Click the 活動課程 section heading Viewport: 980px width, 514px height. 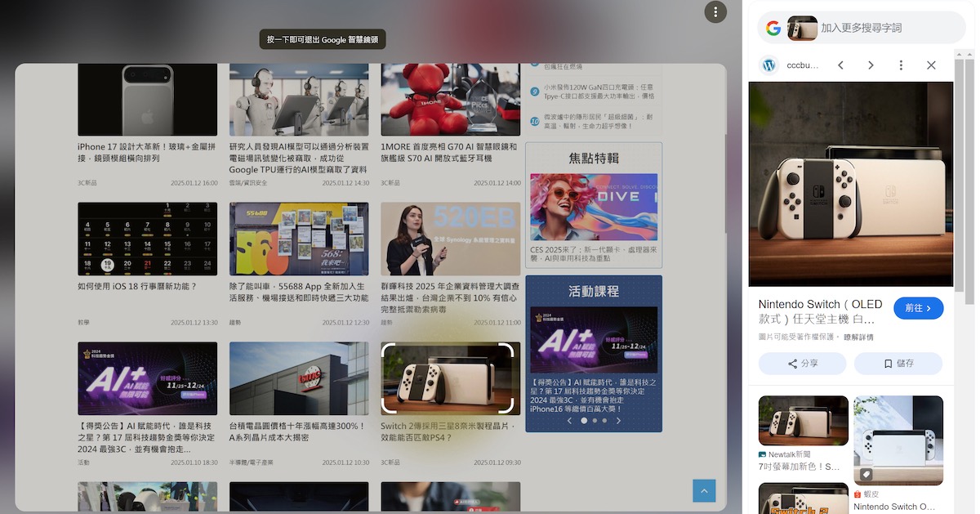click(x=594, y=291)
